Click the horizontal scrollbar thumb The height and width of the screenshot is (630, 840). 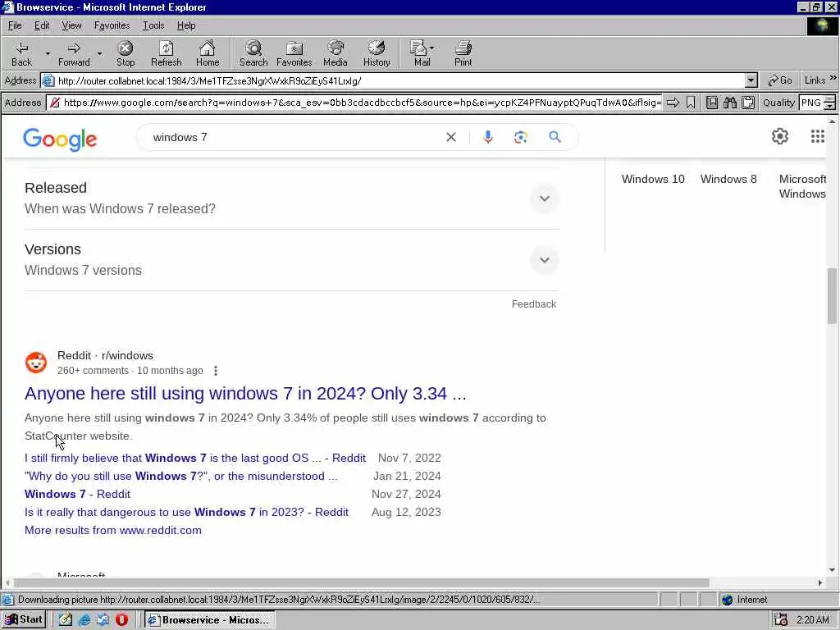click(x=362, y=582)
